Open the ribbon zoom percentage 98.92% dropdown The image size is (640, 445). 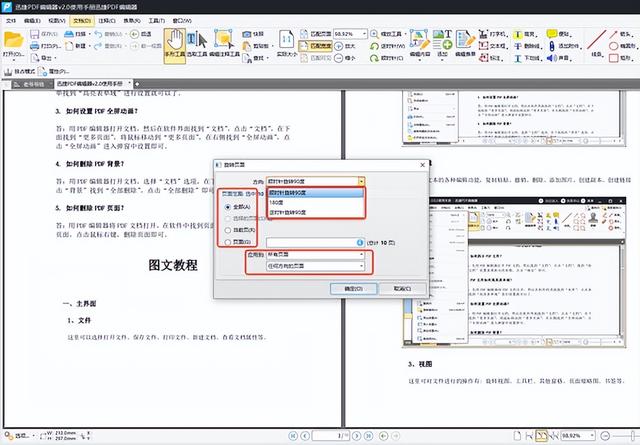point(364,34)
